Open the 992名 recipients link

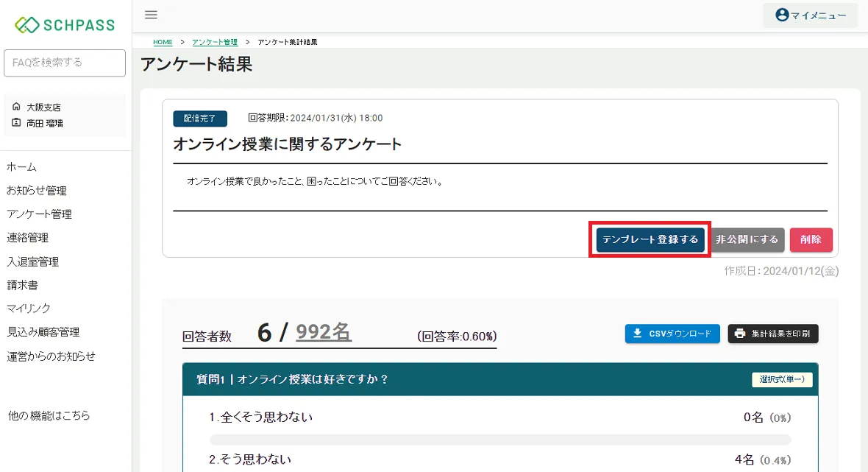tap(324, 331)
